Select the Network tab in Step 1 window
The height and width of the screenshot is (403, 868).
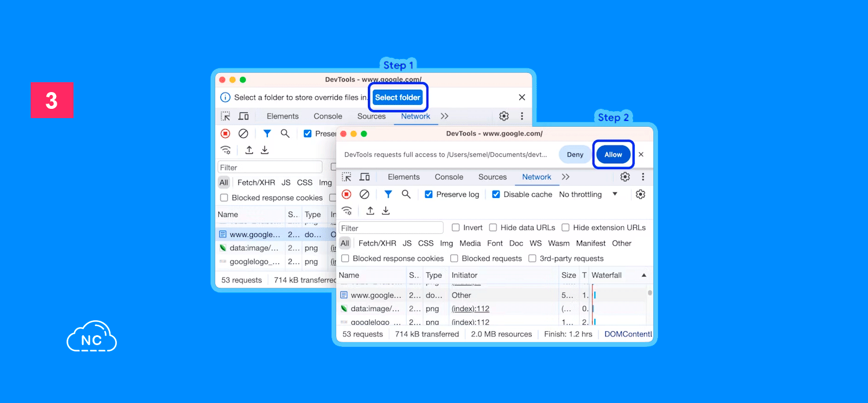click(x=416, y=116)
